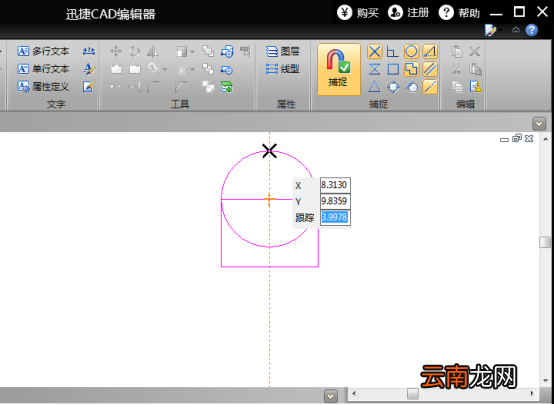Collapse the ribbon with the small up-arrow icon
Viewport: 554px width, 405px height.
tap(516, 30)
